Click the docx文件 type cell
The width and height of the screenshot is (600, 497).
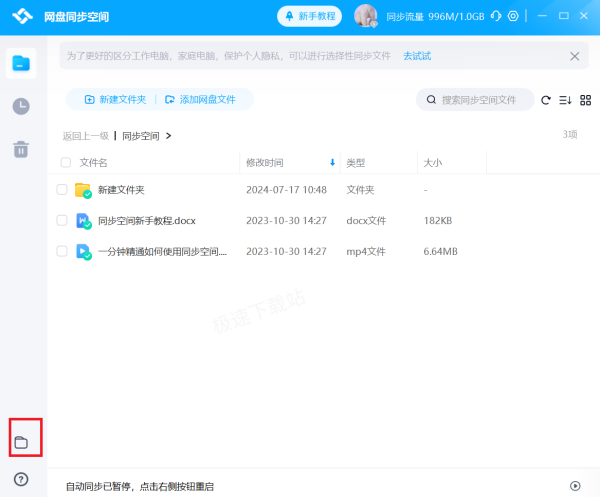(366, 221)
